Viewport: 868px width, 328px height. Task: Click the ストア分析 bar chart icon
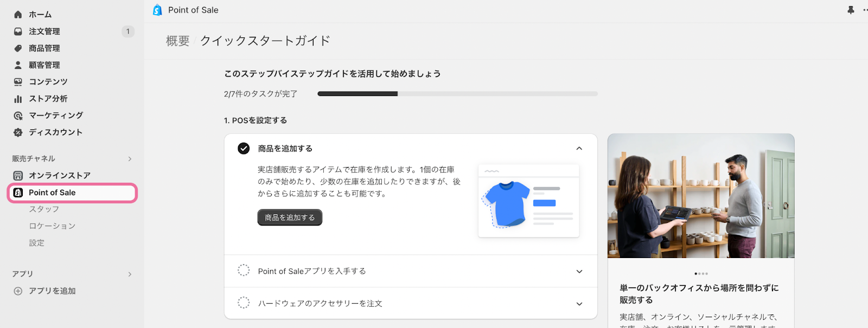[18, 99]
